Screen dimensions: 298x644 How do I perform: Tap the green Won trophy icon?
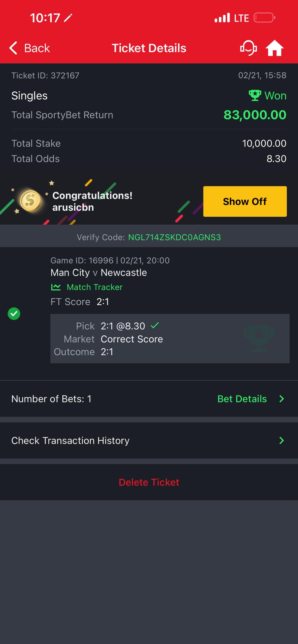pyautogui.click(x=255, y=96)
